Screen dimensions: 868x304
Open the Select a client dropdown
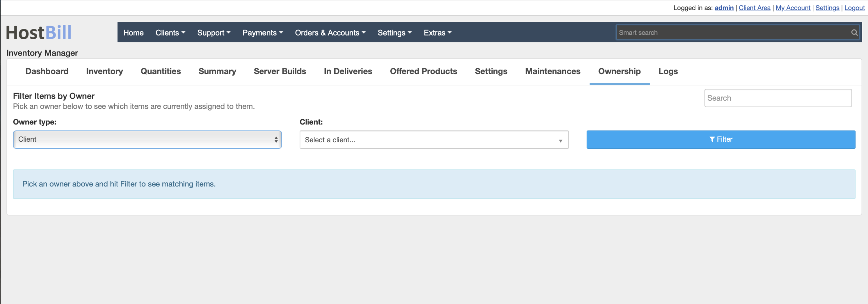point(434,140)
